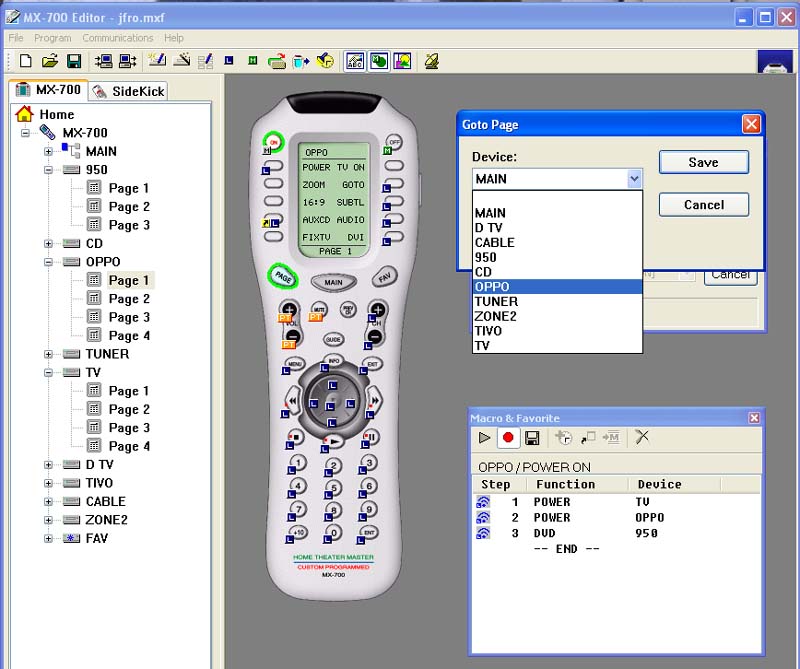This screenshot has width=800, height=669.
Task: Expand the CABLE node in the tree
Action: pyautogui.click(x=48, y=502)
